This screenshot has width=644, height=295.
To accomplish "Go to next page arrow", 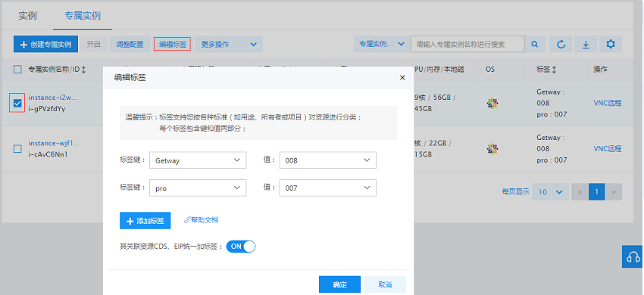I will [614, 191].
